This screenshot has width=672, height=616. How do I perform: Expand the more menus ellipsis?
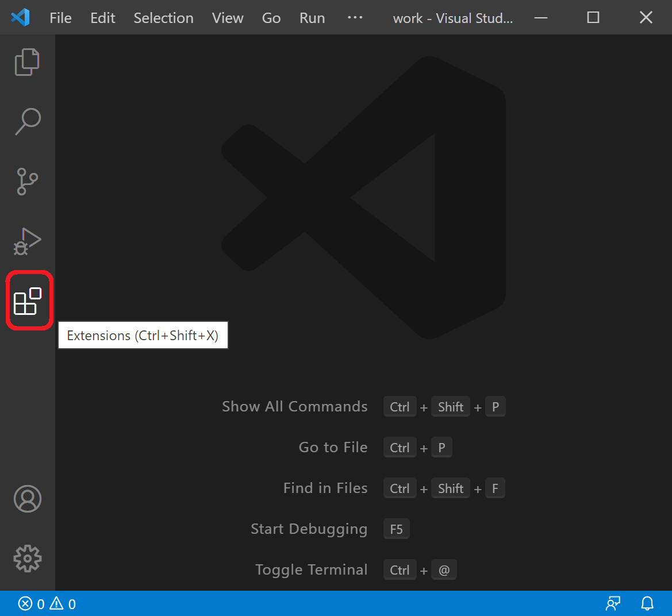pos(355,18)
